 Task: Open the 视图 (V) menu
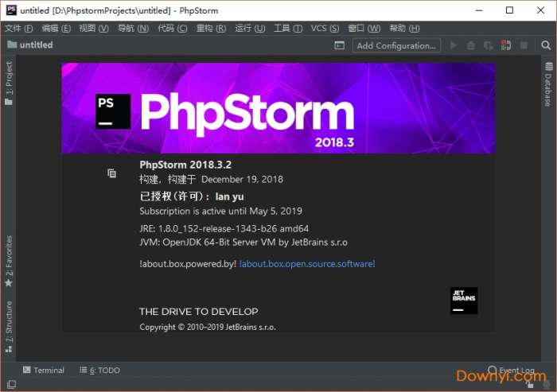tap(94, 28)
